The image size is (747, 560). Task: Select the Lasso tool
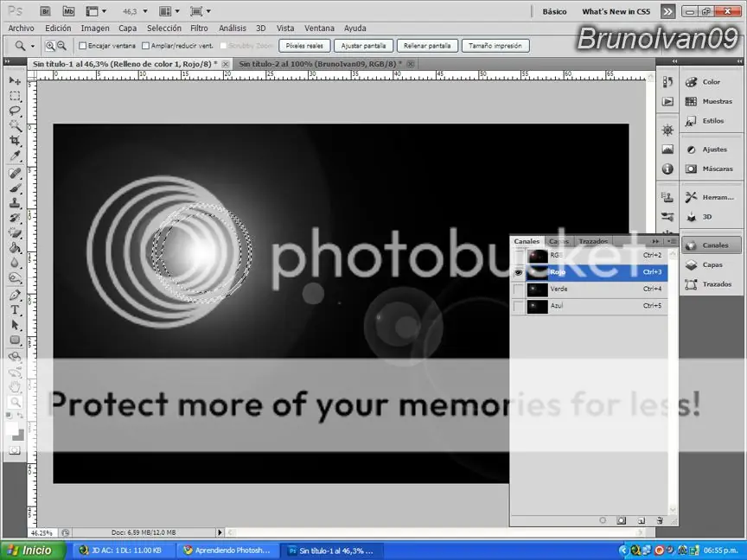(x=15, y=111)
